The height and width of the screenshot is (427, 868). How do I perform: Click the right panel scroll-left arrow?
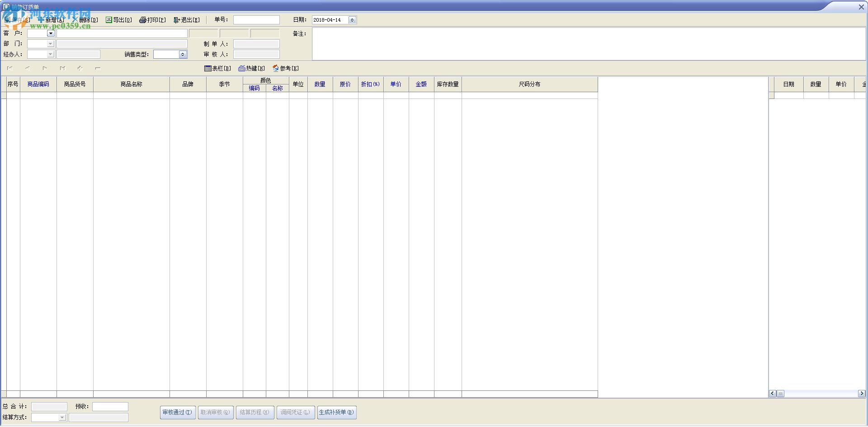[773, 394]
